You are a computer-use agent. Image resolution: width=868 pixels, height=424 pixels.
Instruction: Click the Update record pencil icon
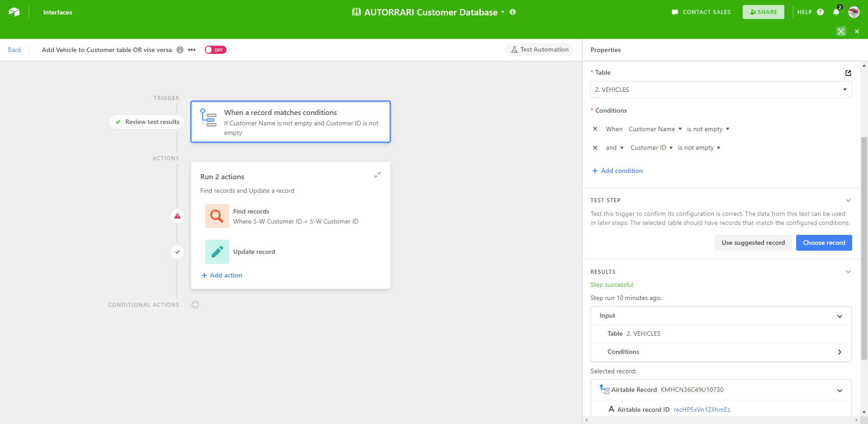(217, 252)
